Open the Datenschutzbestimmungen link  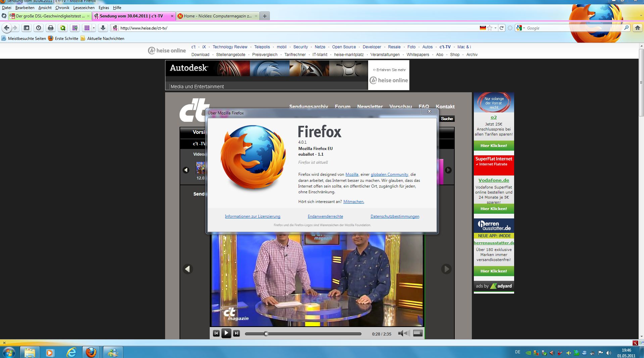[x=395, y=216]
